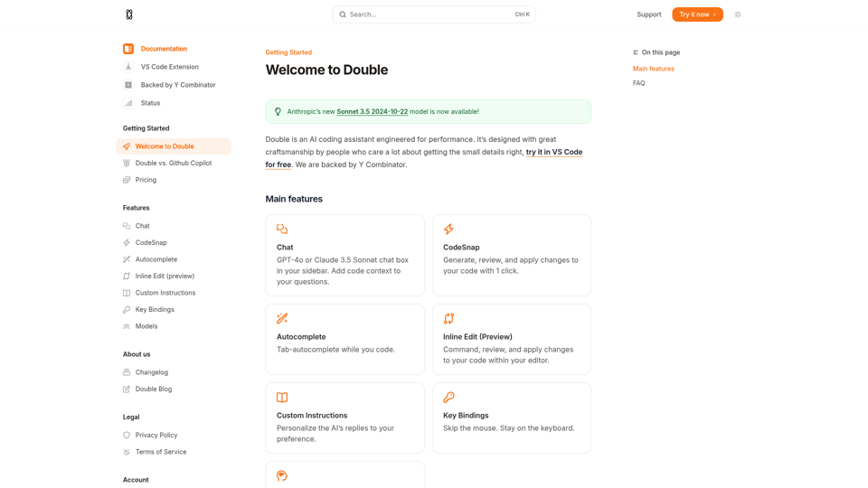Follow the Sonnet 3.5 2024-10-22 link

tap(372, 112)
